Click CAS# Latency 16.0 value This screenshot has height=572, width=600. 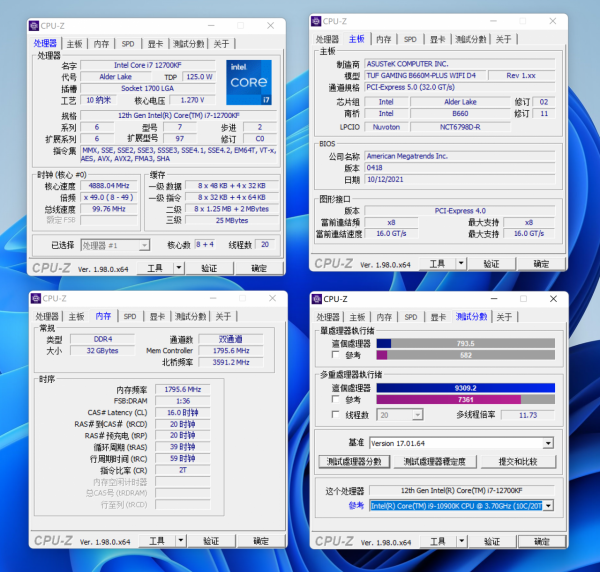pyautogui.click(x=183, y=412)
